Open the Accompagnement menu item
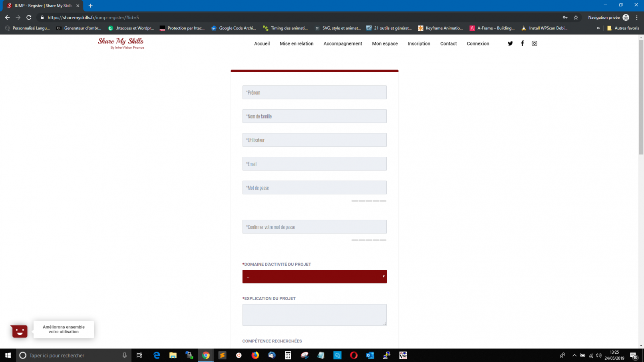Screen dimensions: 644x362 [342, 44]
